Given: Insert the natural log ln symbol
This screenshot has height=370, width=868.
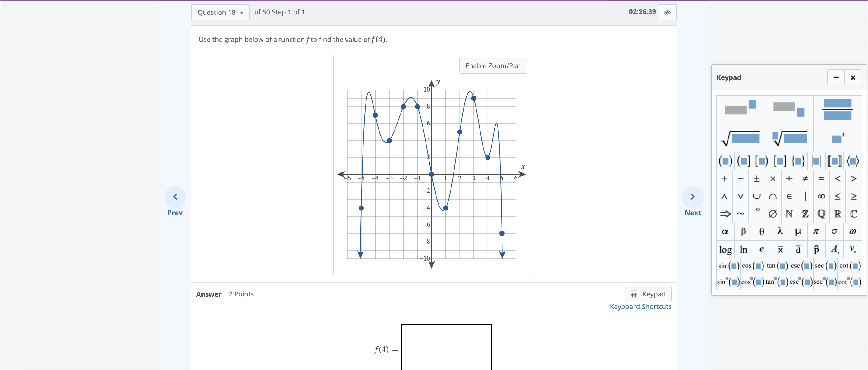Looking at the screenshot, I should (x=744, y=250).
